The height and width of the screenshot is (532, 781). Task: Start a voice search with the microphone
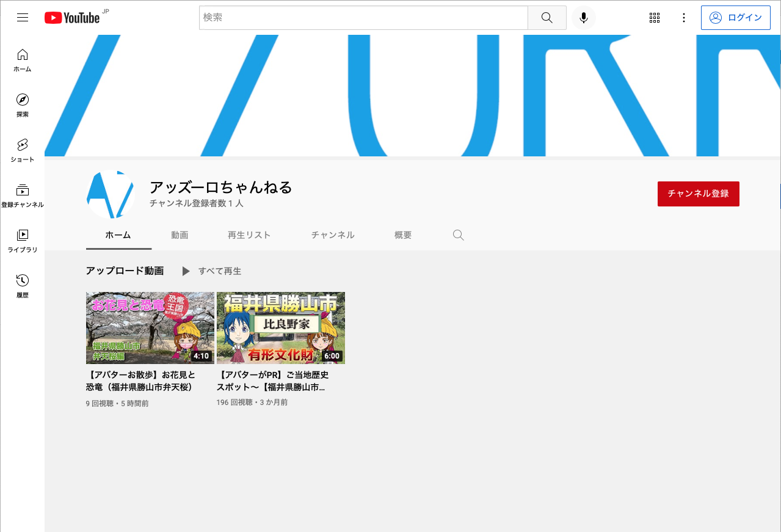pyautogui.click(x=583, y=17)
